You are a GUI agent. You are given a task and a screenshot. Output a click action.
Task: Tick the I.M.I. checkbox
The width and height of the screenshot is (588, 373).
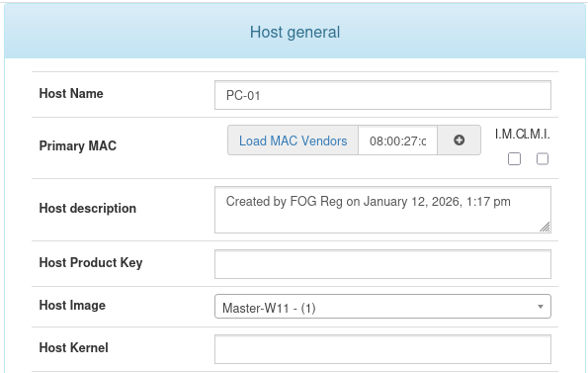[543, 158]
